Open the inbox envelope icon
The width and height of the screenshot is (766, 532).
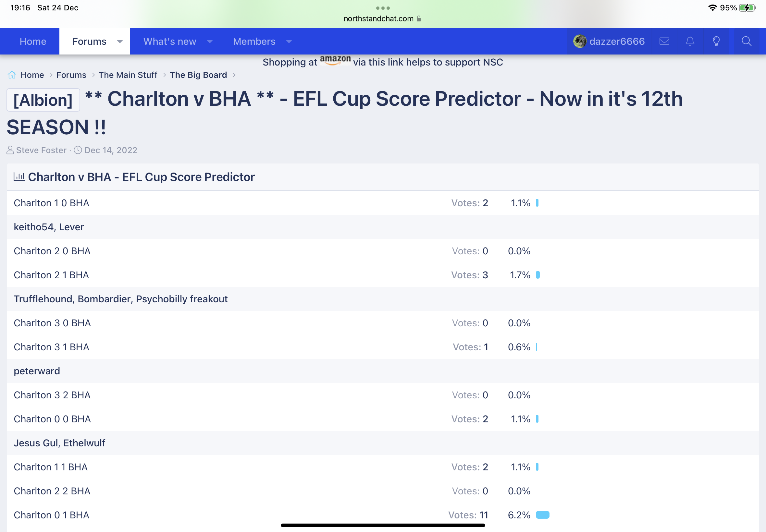664,41
